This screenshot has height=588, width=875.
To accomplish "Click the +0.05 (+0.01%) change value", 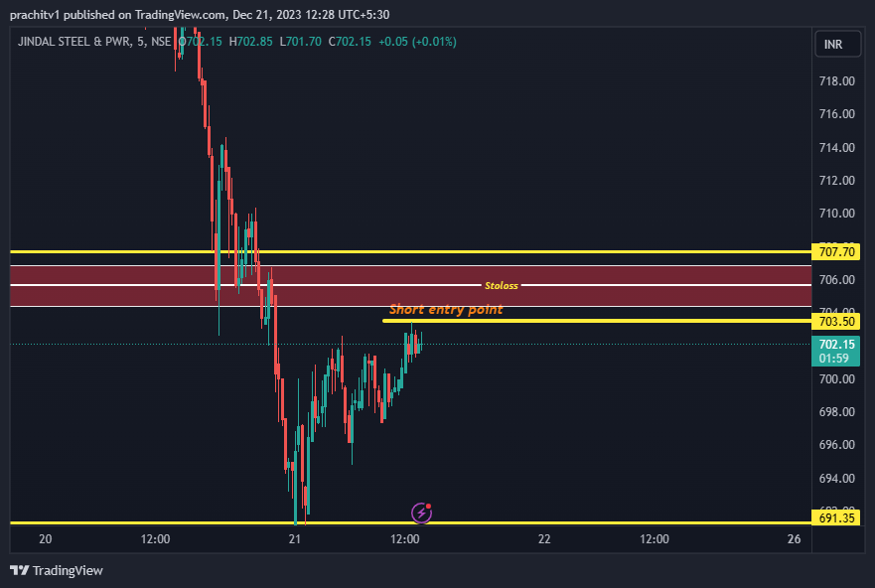I will point(417,42).
